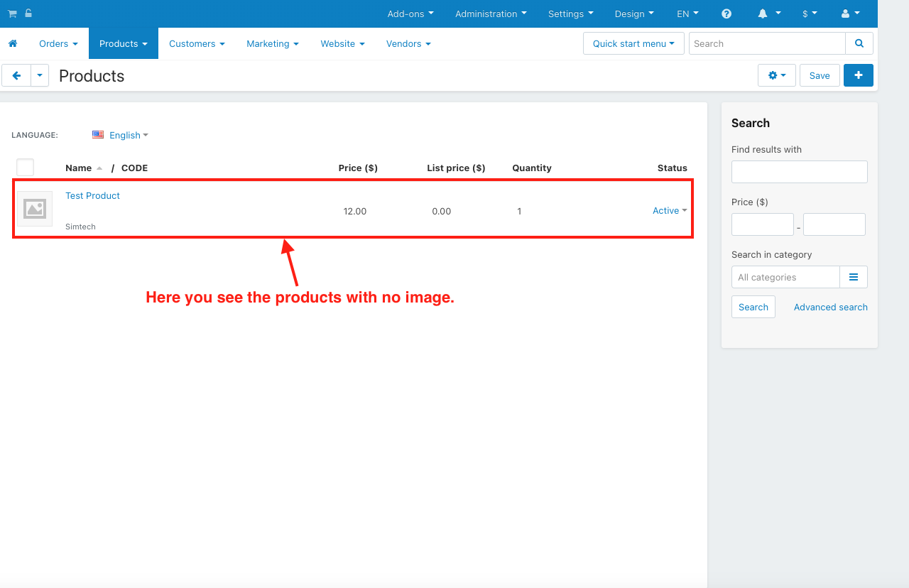Open the category picker list icon
Screen dimensions: 909x588
pos(854,277)
